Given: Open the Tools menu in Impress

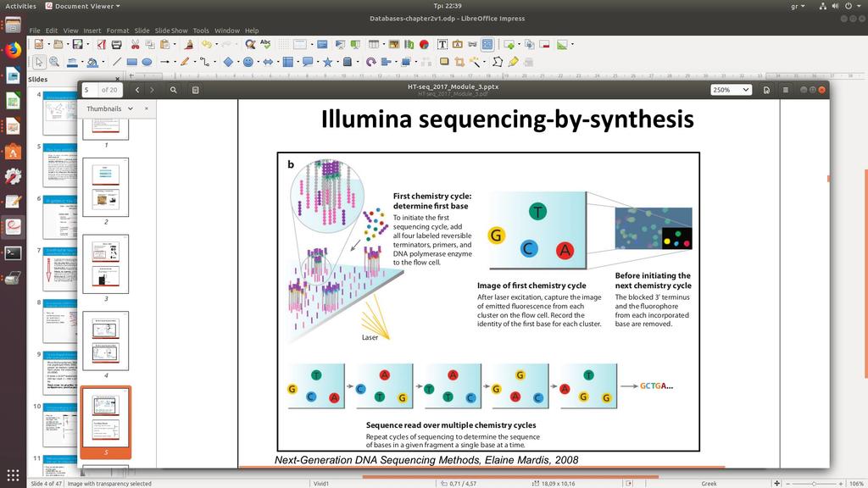Looking at the screenshot, I should 201,30.
